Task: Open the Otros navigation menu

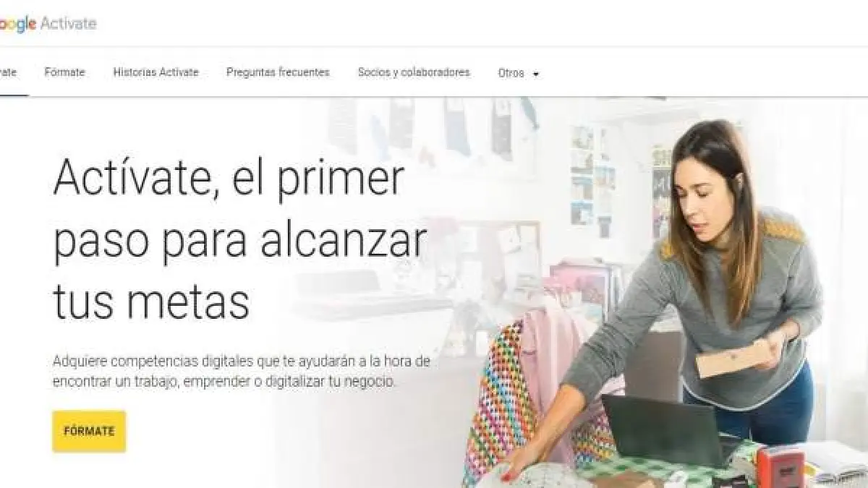Action: (x=518, y=73)
